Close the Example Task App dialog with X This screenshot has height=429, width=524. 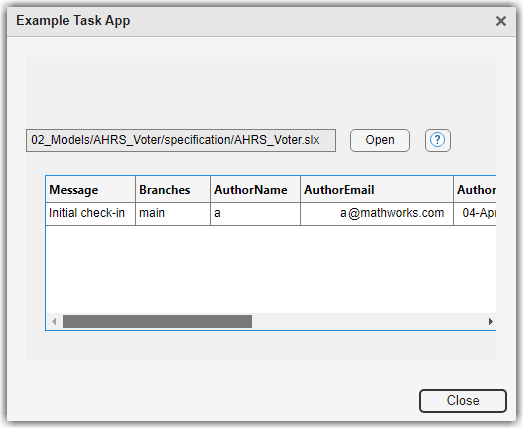[501, 21]
